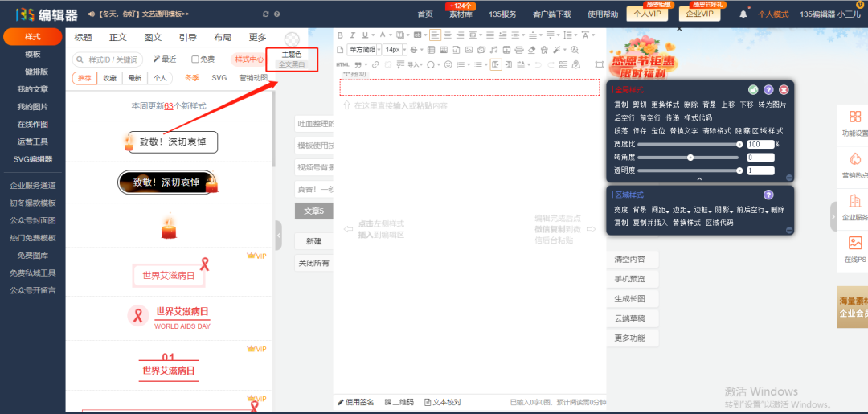Click the 样式ID keyword search field
Screen dimensions: 868x414
tap(108, 59)
